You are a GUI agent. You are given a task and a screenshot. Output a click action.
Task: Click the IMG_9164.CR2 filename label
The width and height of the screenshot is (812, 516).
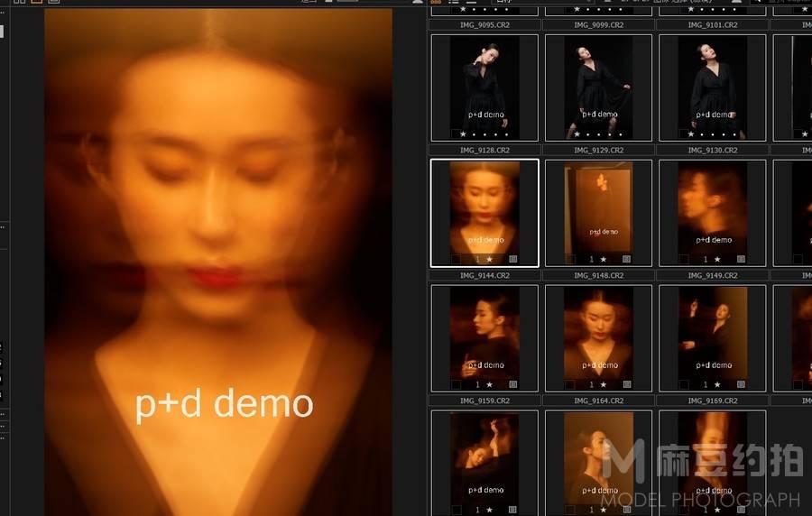pyautogui.click(x=598, y=401)
